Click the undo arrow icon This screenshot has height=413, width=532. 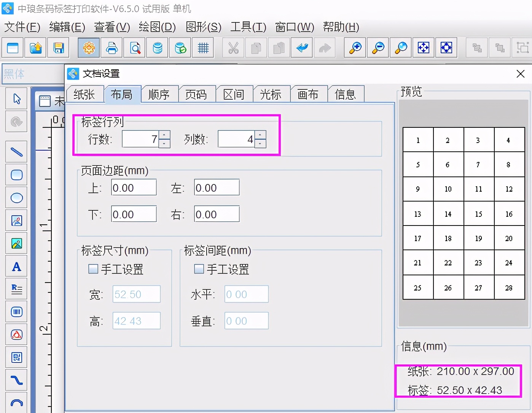(302, 48)
